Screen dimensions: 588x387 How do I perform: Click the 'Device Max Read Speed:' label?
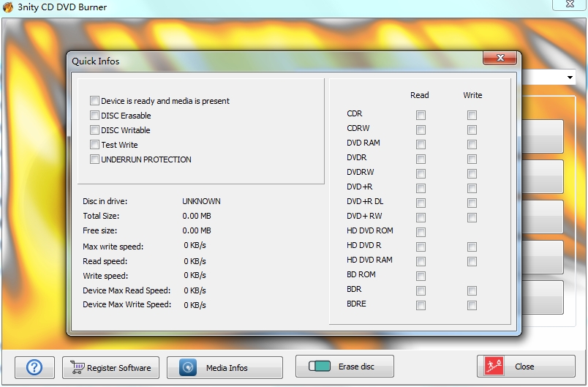[x=127, y=290]
